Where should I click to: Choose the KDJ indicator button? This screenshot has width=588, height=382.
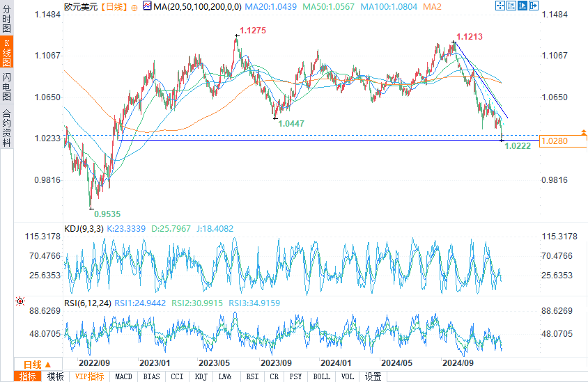click(201, 376)
